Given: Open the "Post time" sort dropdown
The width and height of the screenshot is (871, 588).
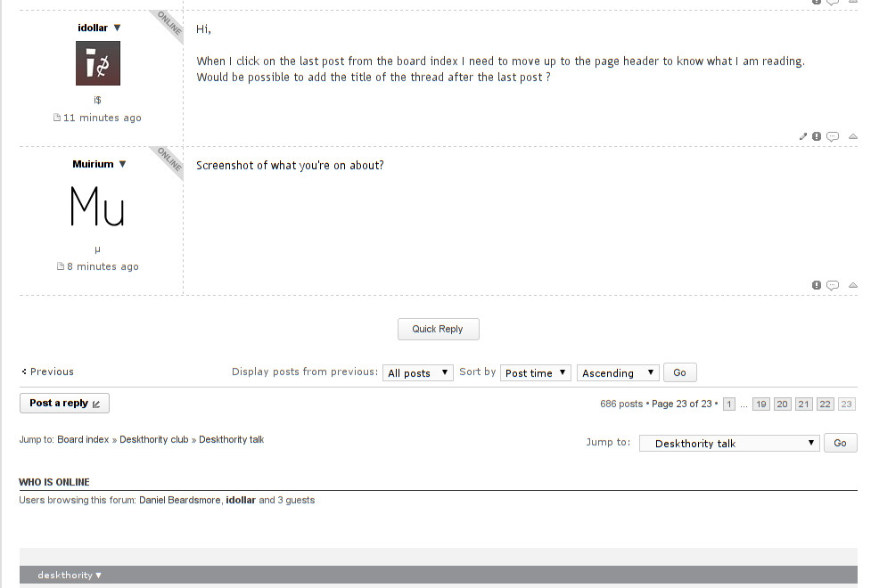Looking at the screenshot, I should 535,373.
